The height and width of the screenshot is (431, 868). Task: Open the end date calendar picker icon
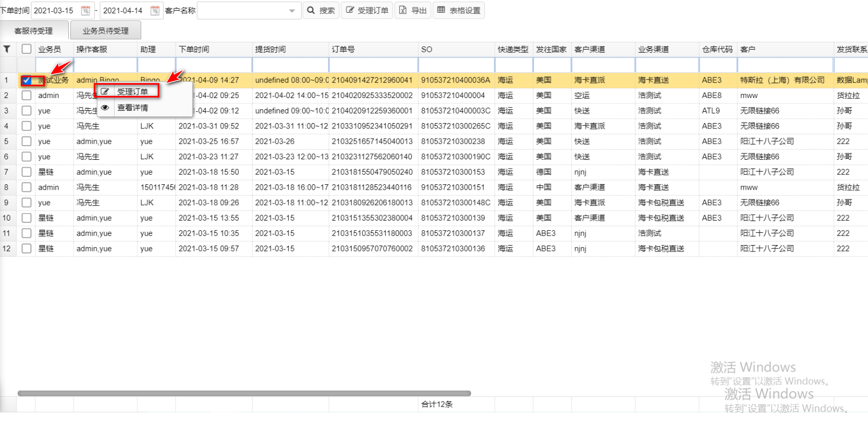155,11
